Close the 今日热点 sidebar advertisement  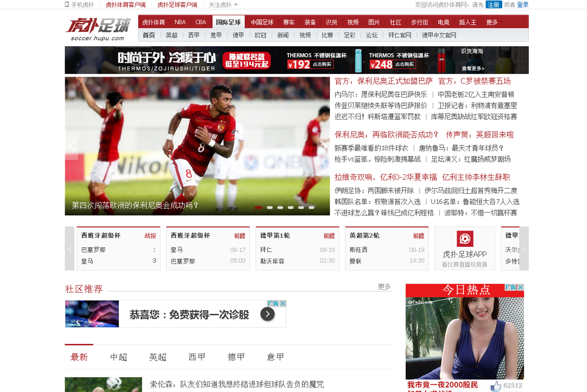tap(520, 287)
